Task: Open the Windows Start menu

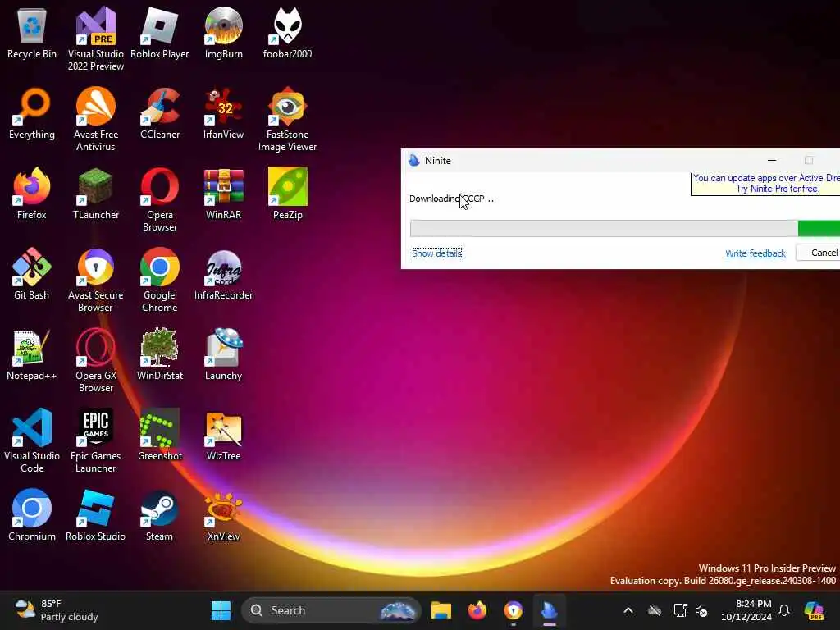Action: click(x=221, y=610)
